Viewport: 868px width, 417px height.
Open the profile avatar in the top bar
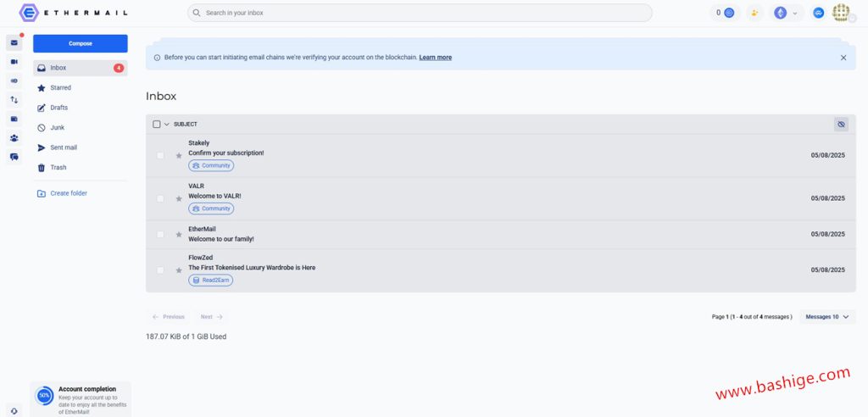(x=842, y=12)
